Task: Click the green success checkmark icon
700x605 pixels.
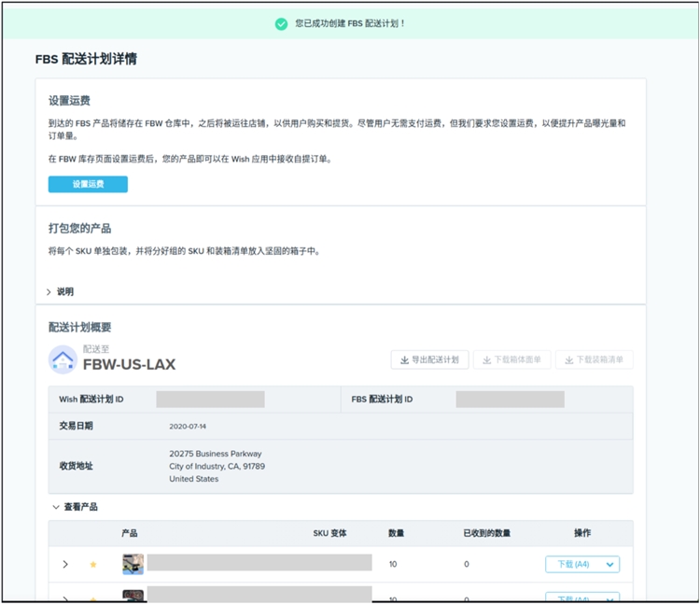Action: pos(281,23)
